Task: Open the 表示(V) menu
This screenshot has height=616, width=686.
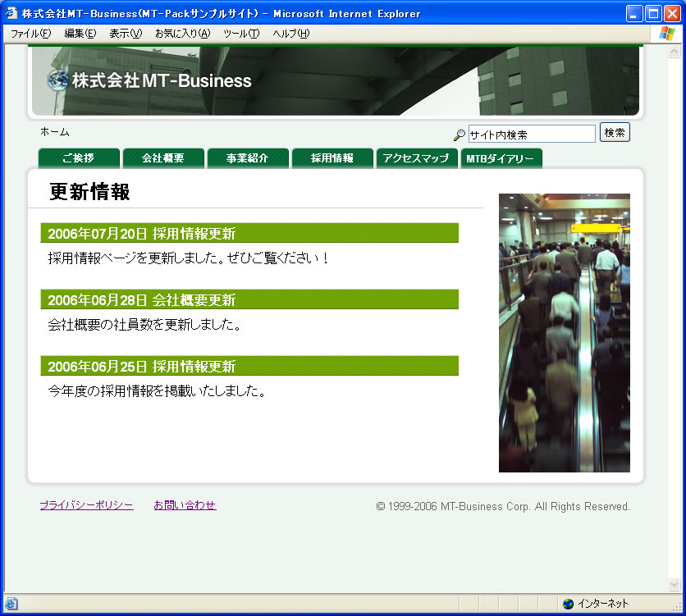Action: 126,34
